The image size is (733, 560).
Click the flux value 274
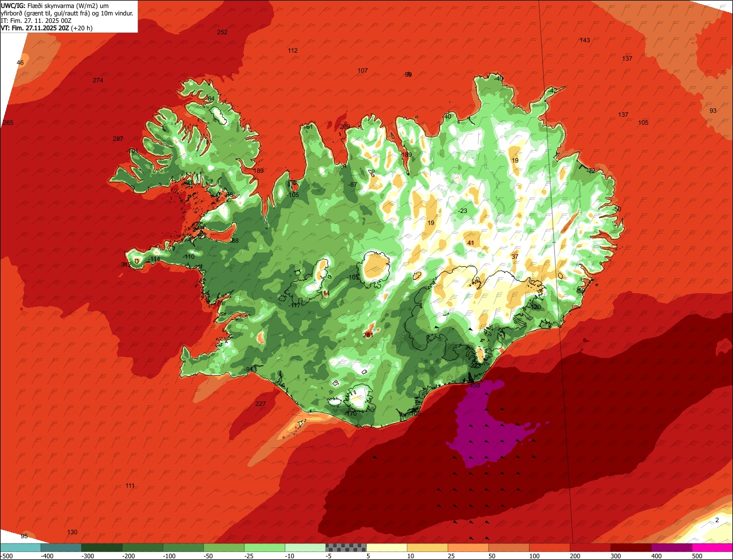(x=98, y=80)
